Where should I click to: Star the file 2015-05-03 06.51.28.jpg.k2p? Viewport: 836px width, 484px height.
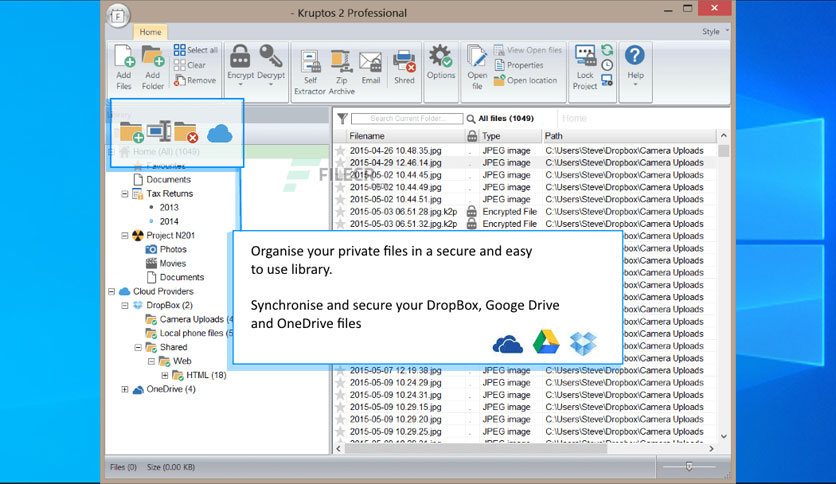coord(340,212)
